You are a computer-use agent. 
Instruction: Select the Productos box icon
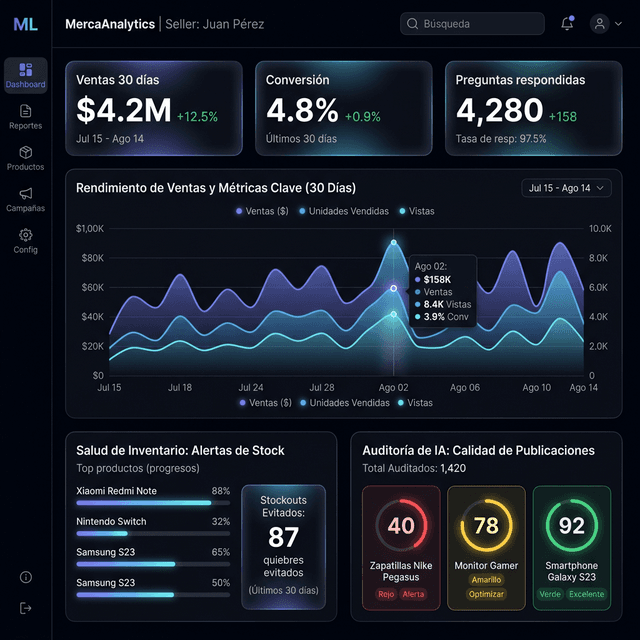[x=26, y=152]
